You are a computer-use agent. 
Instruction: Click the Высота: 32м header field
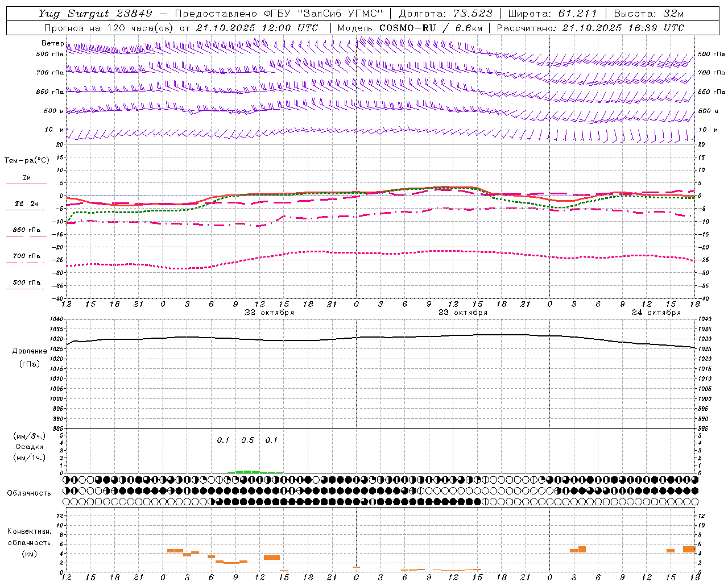pos(649,14)
